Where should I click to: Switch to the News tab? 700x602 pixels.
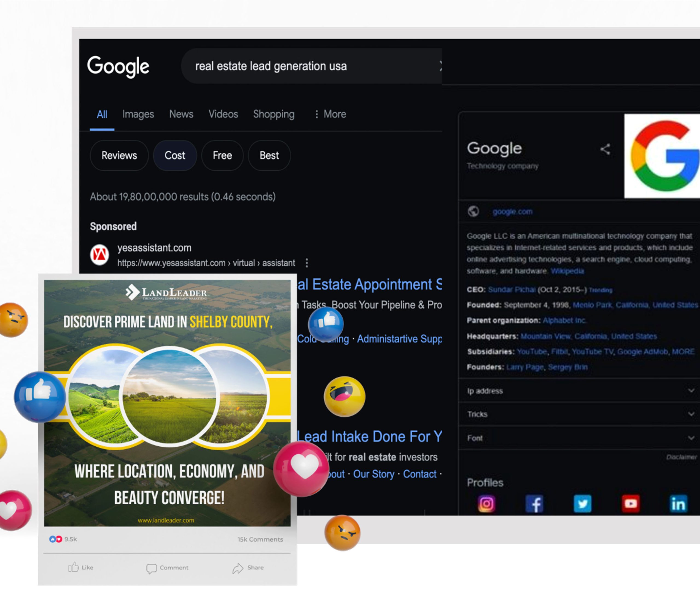pyautogui.click(x=181, y=114)
